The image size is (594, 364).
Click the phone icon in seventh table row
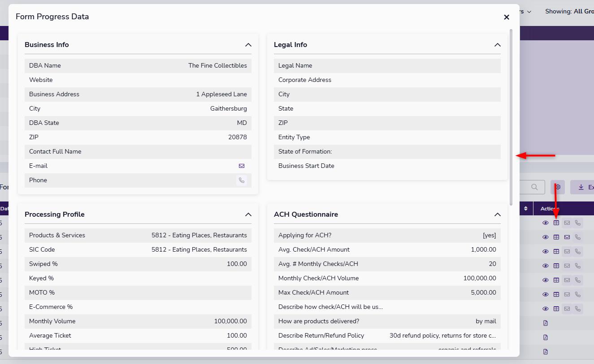click(578, 309)
